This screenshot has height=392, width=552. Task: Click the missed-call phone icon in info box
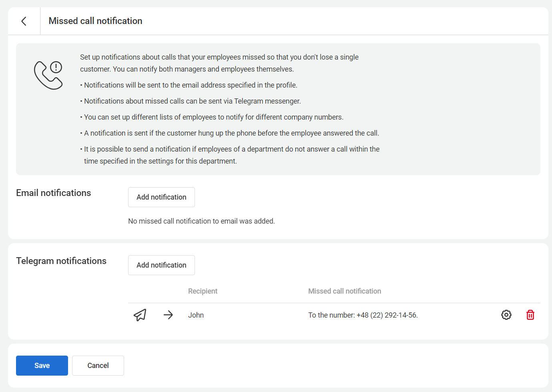point(48,75)
